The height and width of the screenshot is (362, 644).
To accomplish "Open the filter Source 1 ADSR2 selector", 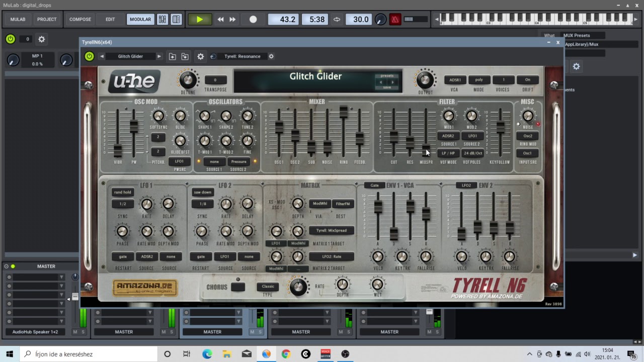I will pyautogui.click(x=448, y=136).
